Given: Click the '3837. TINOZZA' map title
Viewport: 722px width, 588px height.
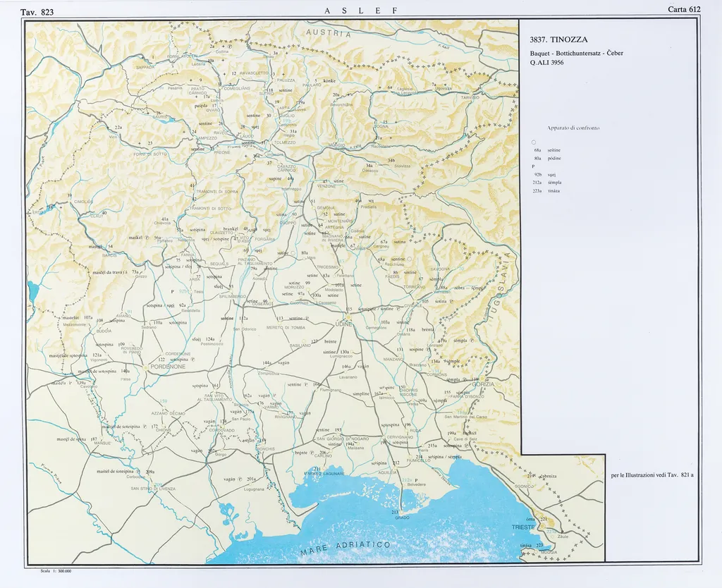Looking at the screenshot, I should pos(558,40).
